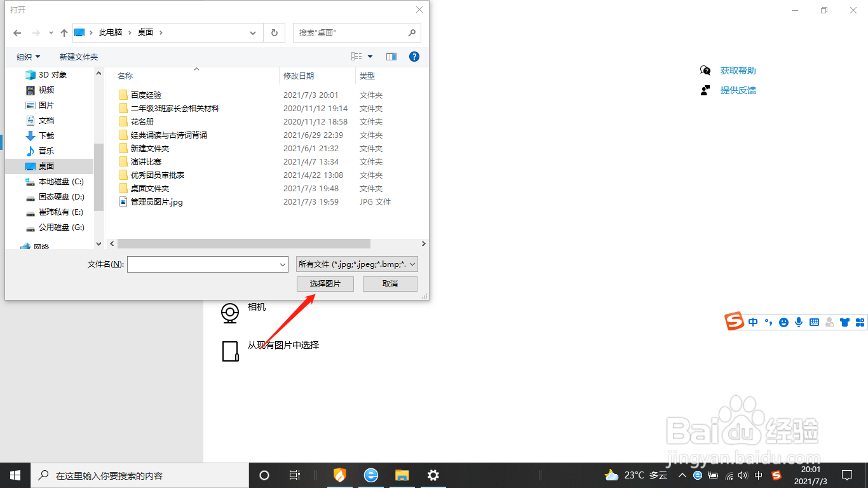Open the notification center icon
The height and width of the screenshot is (488, 868).
click(x=846, y=475)
